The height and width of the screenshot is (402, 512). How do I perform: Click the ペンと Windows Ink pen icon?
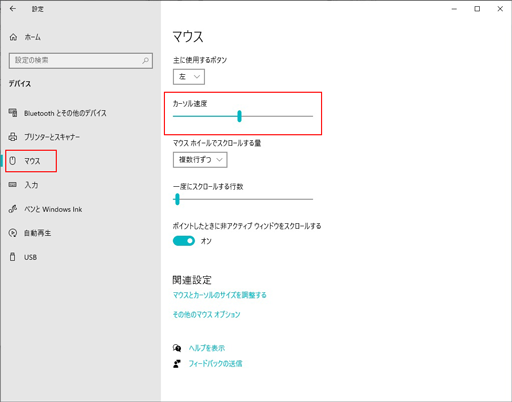pyautogui.click(x=13, y=209)
